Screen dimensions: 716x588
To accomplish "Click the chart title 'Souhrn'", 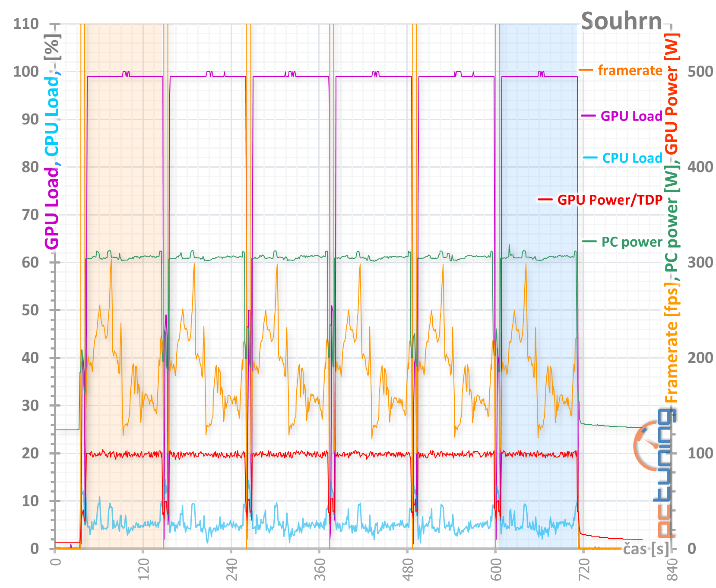I will [x=621, y=21].
